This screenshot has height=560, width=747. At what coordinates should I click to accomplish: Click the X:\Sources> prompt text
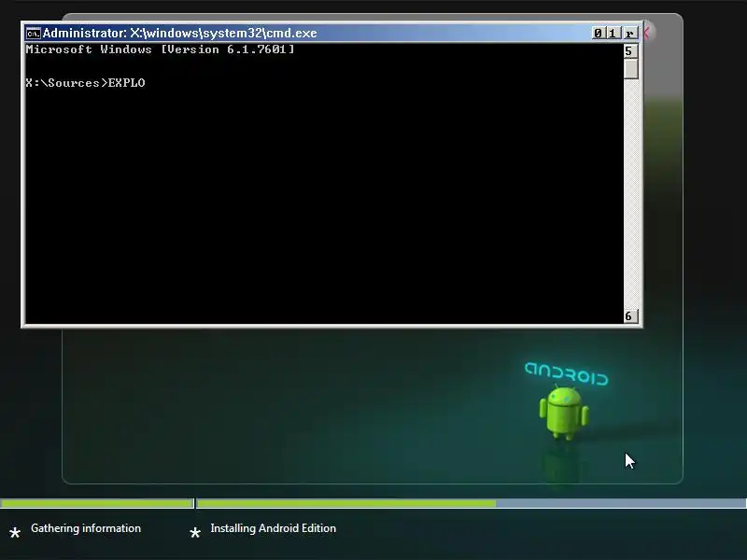pos(66,83)
